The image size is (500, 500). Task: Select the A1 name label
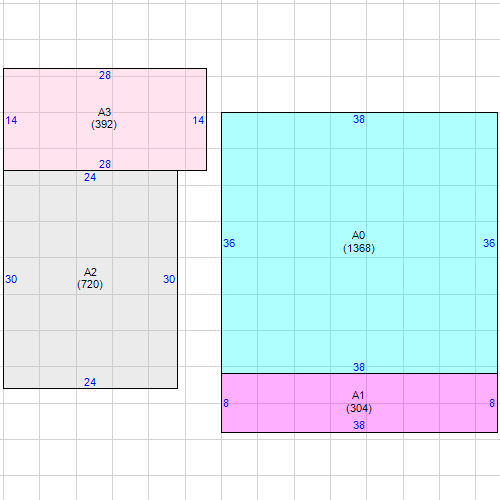tap(358, 395)
